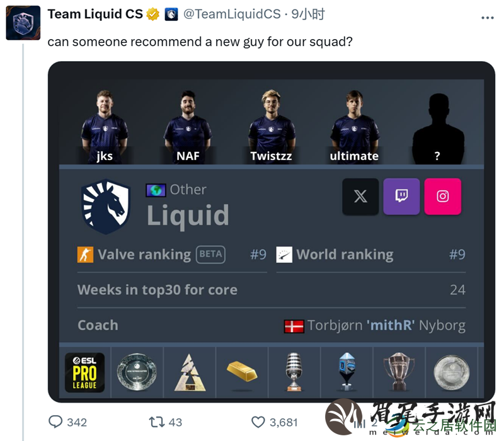Screen dimensions: 504x441
Task: Select the Twistzz player card
Action: click(272, 127)
